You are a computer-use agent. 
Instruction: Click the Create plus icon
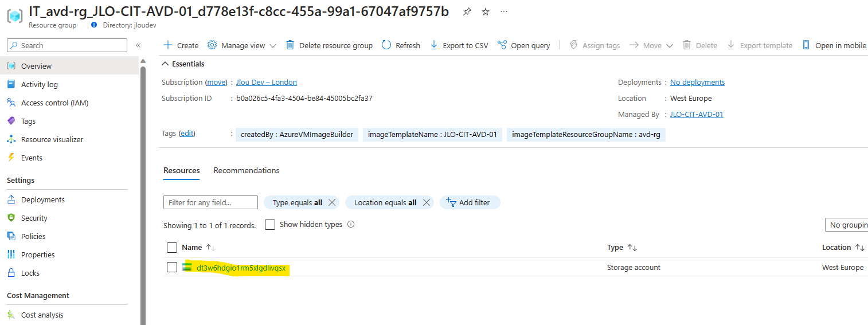pos(167,45)
